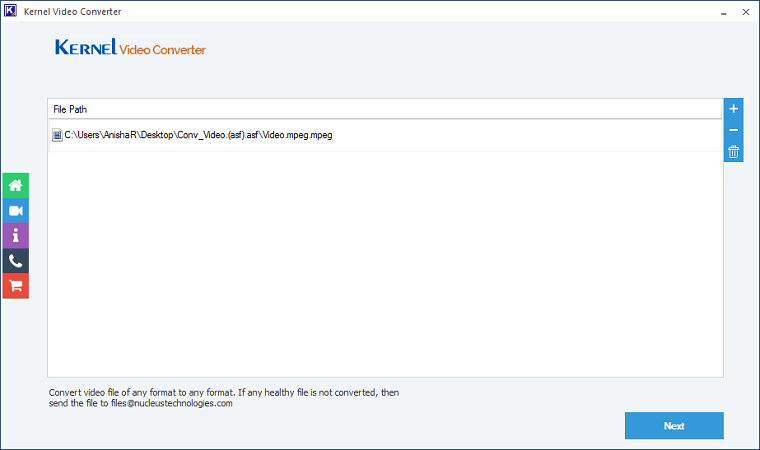The width and height of the screenshot is (760, 450).
Task: Add a file with the plus icon
Action: (x=733, y=109)
